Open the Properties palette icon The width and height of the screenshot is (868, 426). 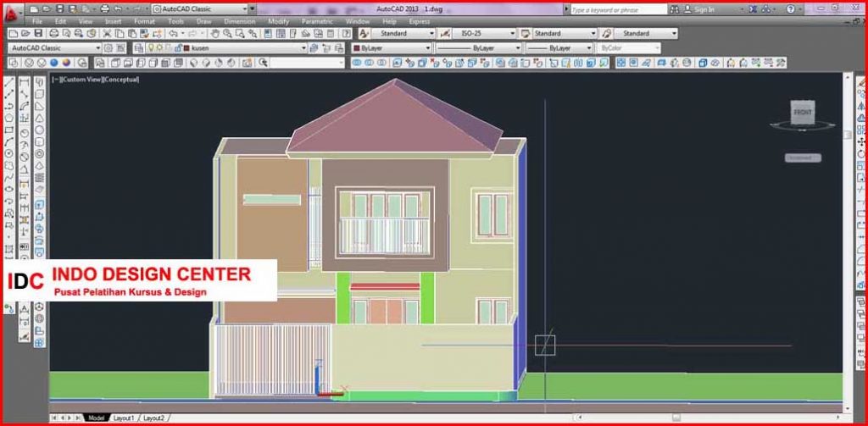click(x=268, y=34)
